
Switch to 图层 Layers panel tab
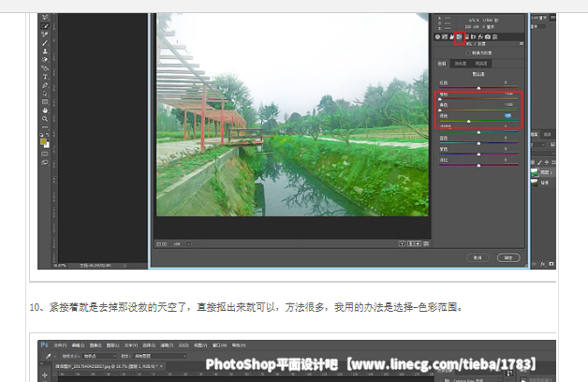coord(535,134)
